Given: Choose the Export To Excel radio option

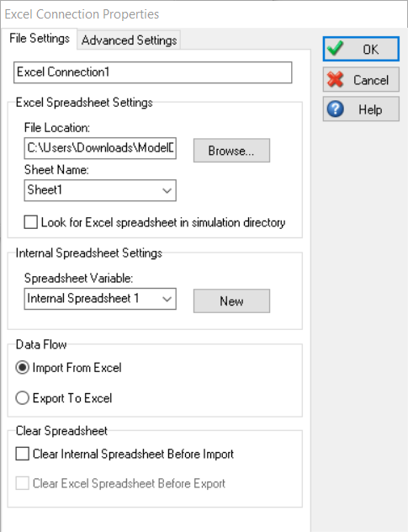Looking at the screenshot, I should (23, 397).
